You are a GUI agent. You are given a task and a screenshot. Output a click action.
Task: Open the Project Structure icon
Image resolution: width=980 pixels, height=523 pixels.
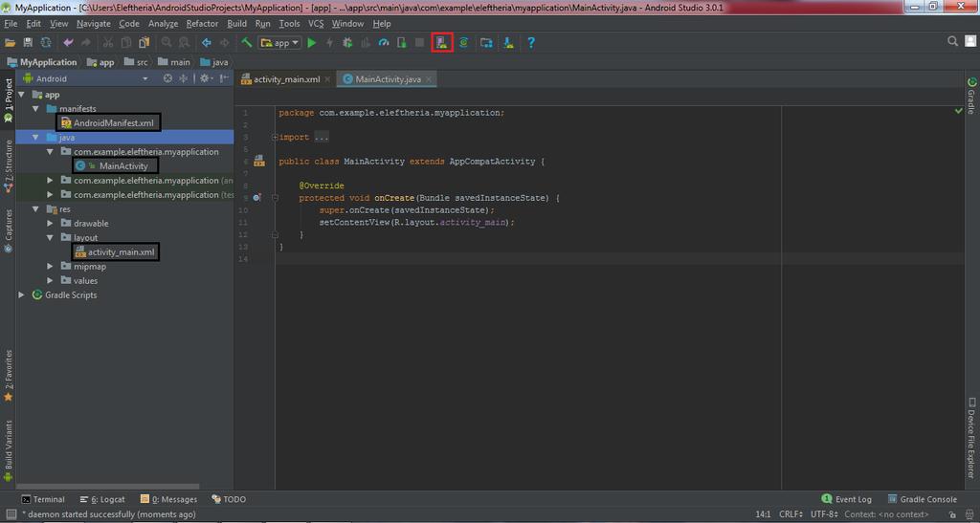point(486,42)
